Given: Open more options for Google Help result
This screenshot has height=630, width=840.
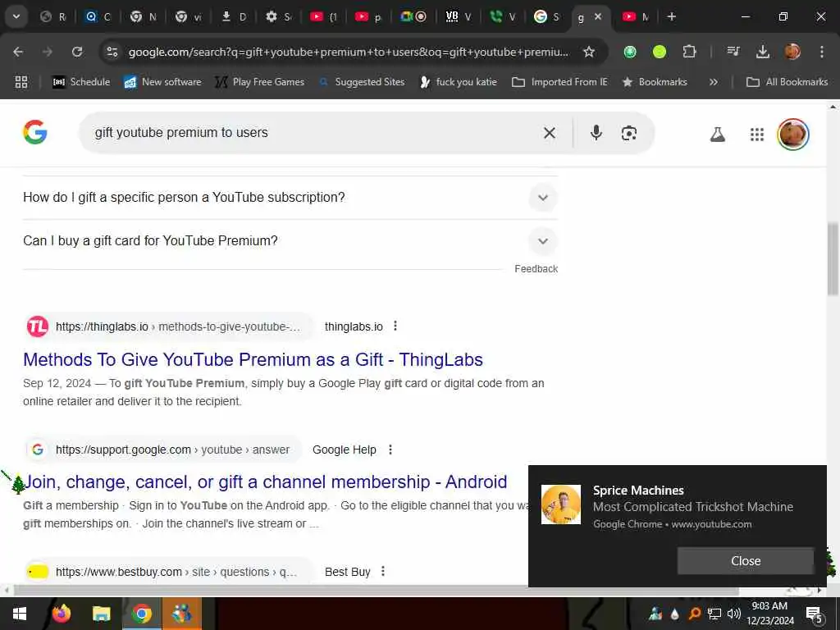Looking at the screenshot, I should pos(390,450).
